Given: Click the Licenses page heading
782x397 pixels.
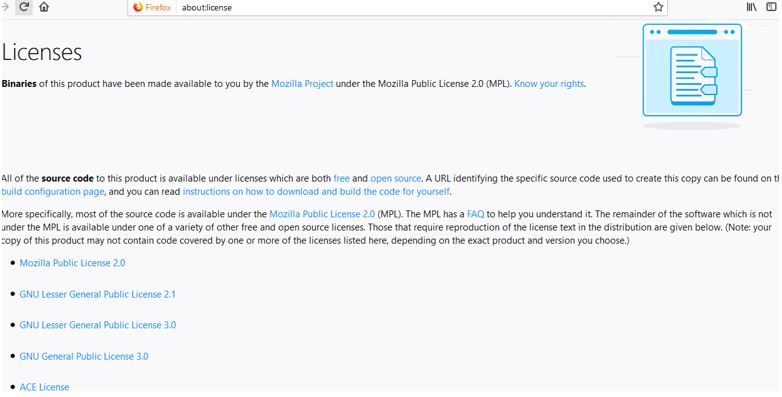Looking at the screenshot, I should pos(42,52).
